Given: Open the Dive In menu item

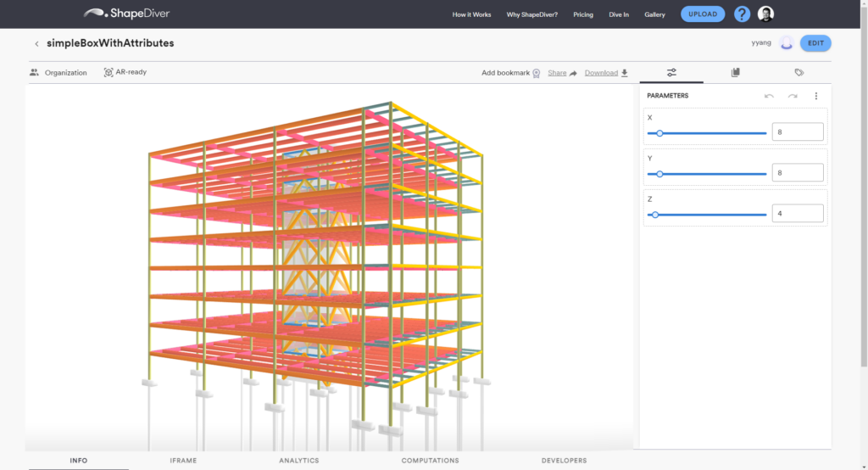Looking at the screenshot, I should [619, 14].
